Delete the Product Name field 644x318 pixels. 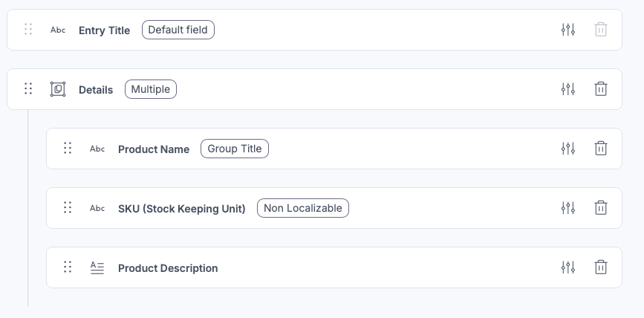point(600,149)
